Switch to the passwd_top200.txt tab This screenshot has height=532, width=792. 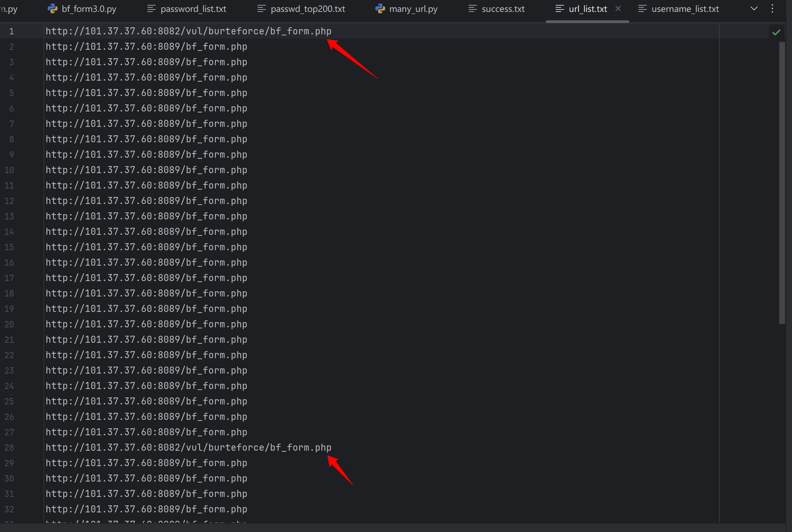(x=308, y=9)
